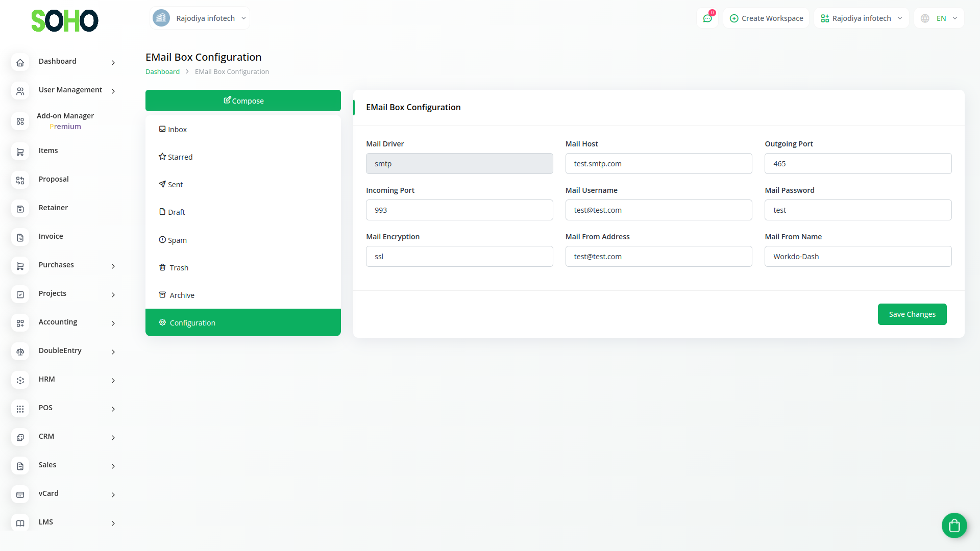980x551 pixels.
Task: Click the Create Workspace button
Action: [x=766, y=18]
